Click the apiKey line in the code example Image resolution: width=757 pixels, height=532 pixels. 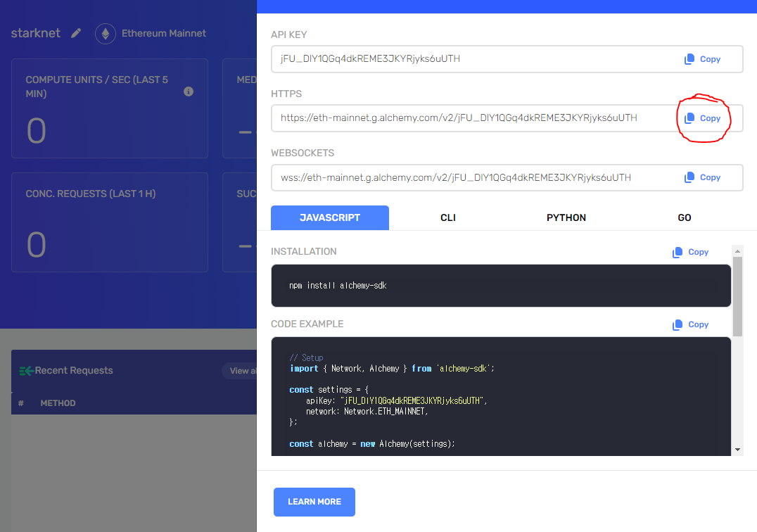pyautogui.click(x=396, y=400)
